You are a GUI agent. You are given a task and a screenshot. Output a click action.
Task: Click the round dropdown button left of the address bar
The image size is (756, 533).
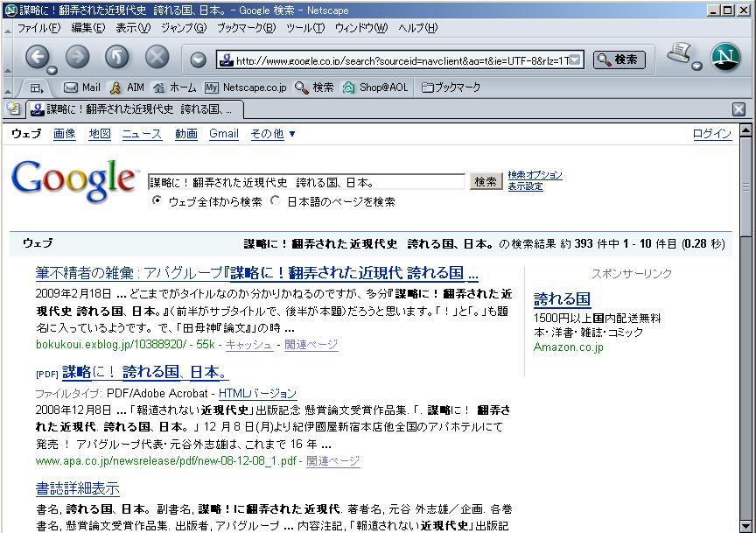198,60
